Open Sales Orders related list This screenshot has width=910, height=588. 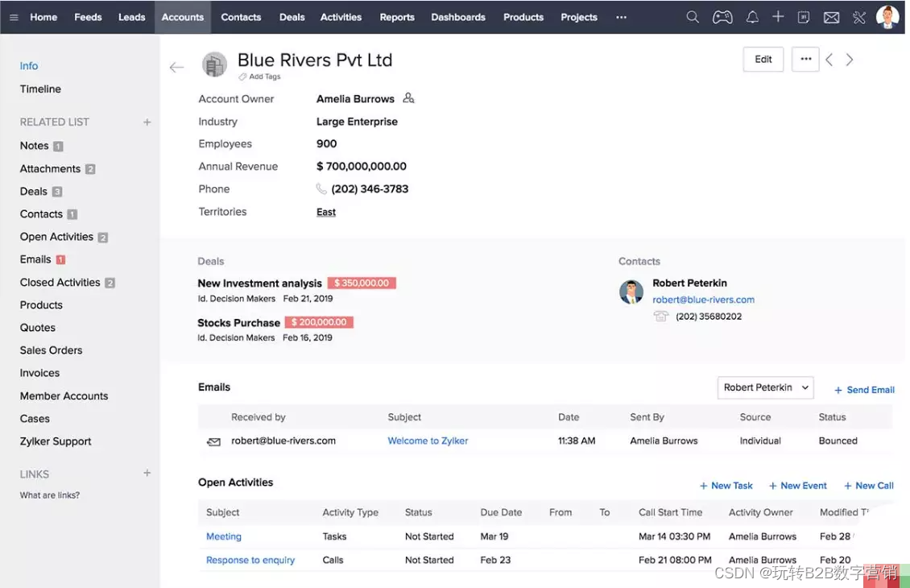(51, 350)
